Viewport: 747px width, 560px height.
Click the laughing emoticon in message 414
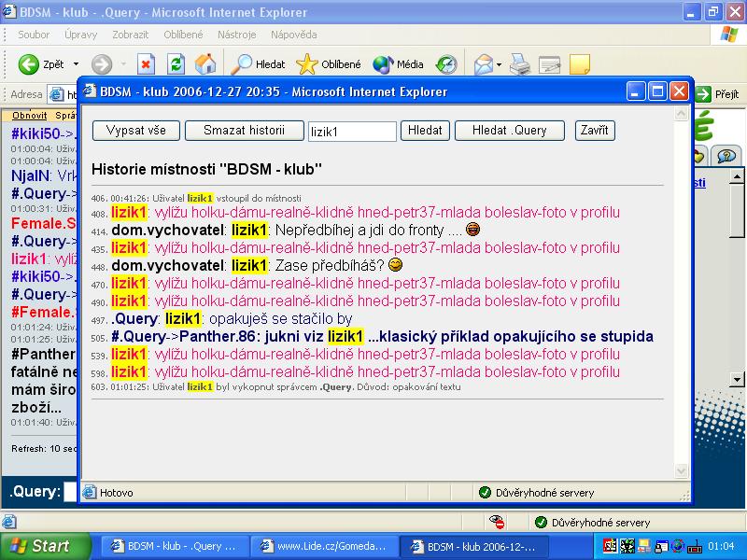(x=472, y=230)
